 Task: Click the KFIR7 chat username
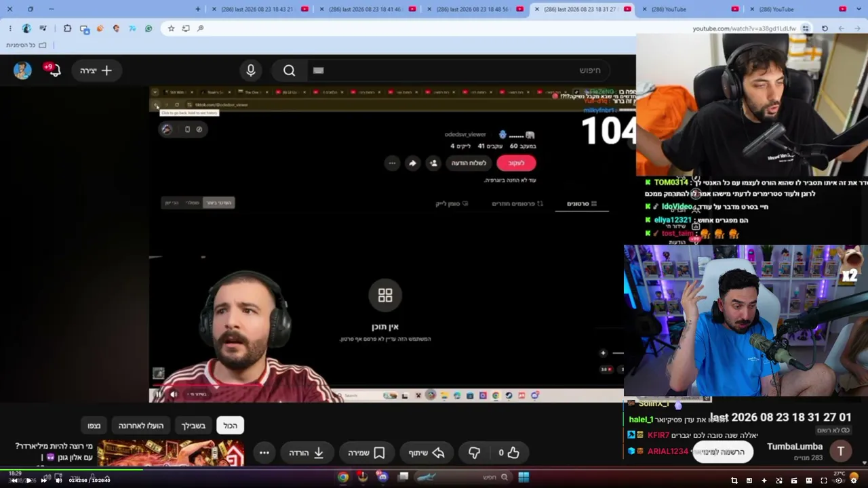[x=658, y=435]
